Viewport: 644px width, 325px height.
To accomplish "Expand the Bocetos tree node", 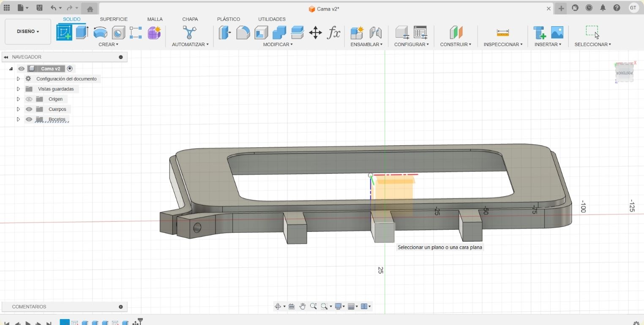I will click(x=18, y=119).
